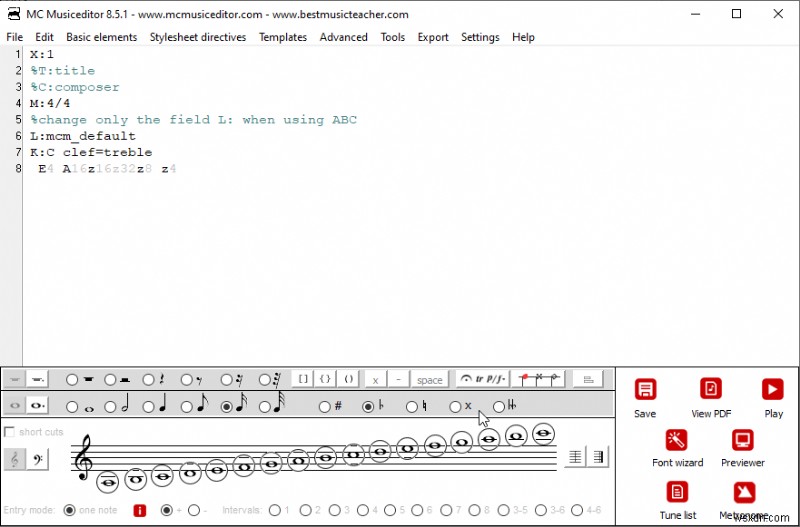Choose the sharp (#) accidental
The image size is (800, 527).
coord(324,407)
